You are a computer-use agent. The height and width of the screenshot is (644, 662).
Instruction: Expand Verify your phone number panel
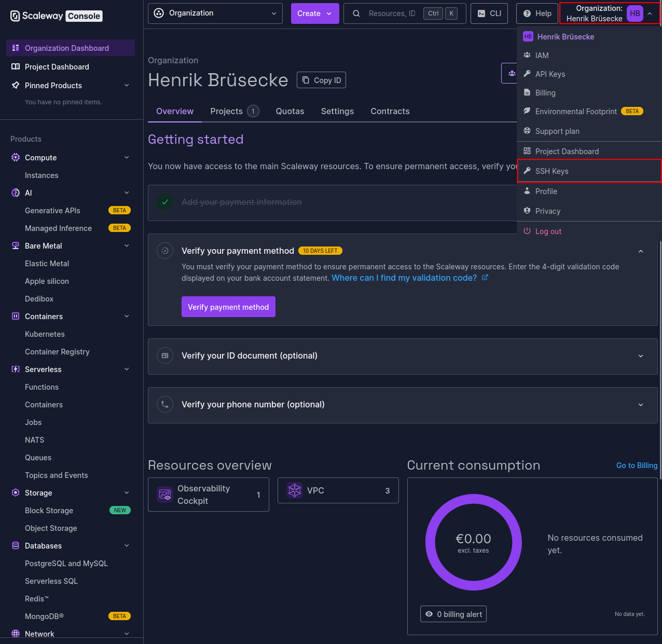pyautogui.click(x=641, y=405)
